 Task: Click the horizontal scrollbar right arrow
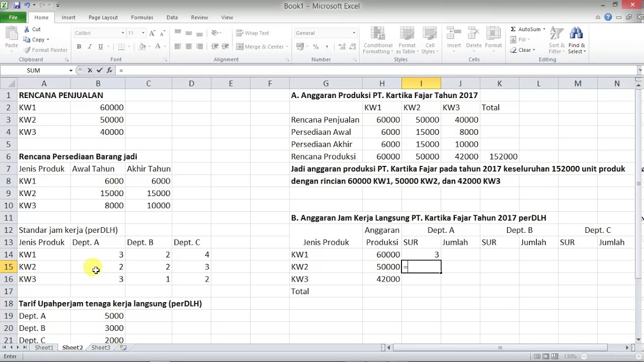(x=627, y=347)
